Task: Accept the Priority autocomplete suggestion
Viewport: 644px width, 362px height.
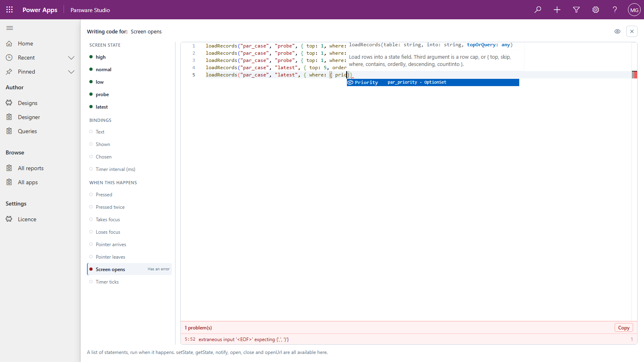Action: click(x=433, y=82)
